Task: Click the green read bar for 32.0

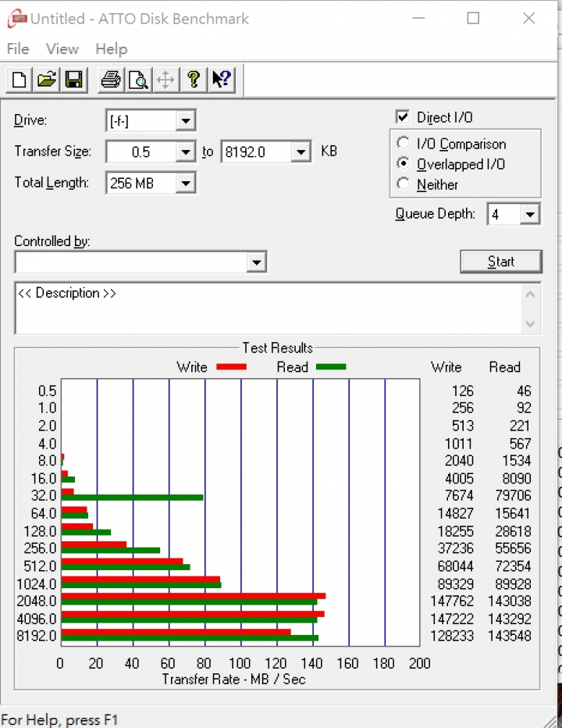Action: click(132, 498)
